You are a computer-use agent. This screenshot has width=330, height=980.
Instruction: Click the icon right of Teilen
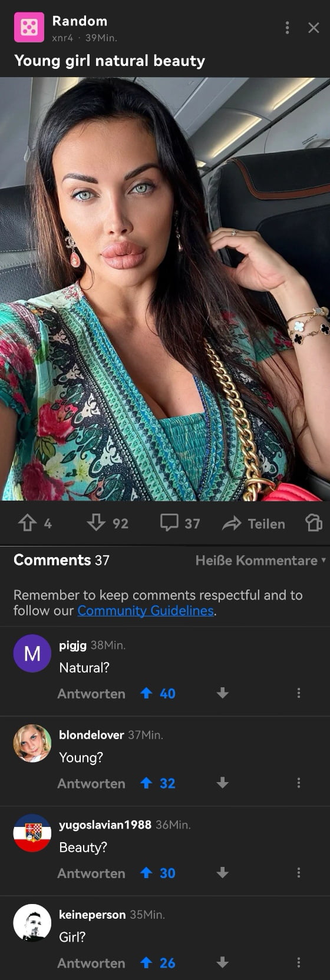tap(314, 522)
